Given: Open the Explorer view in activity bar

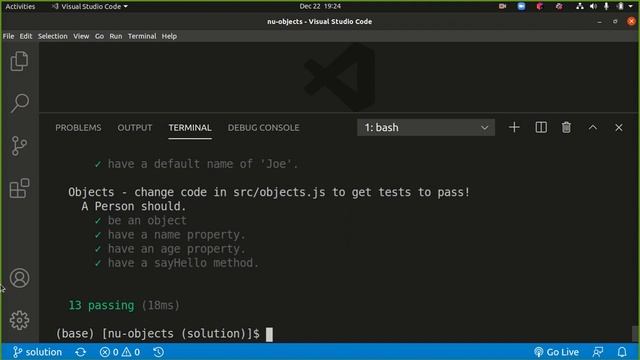Looking at the screenshot, I should 19,61.
